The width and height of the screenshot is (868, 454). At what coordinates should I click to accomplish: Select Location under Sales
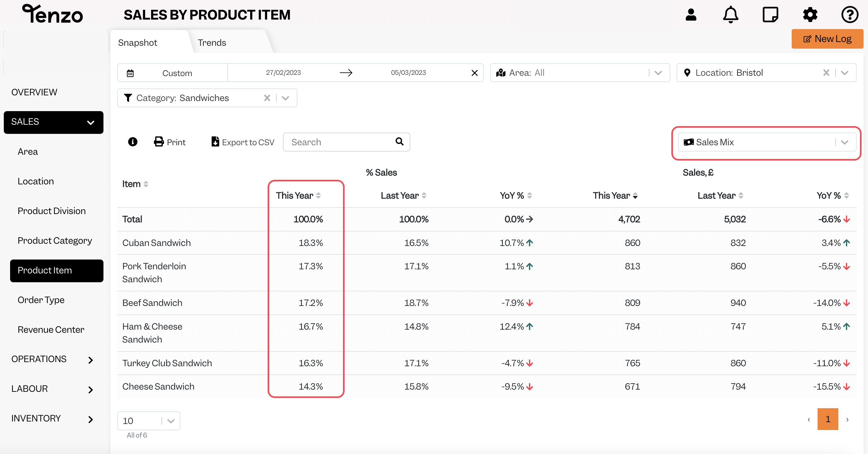click(x=36, y=182)
